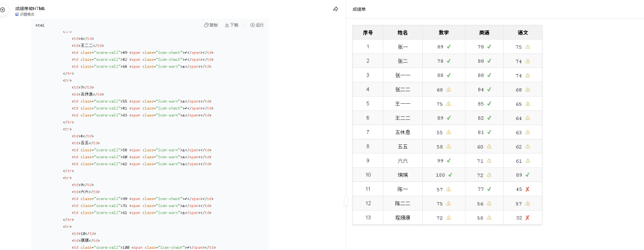Run the html code block
The image size is (644, 250).
pos(257,25)
